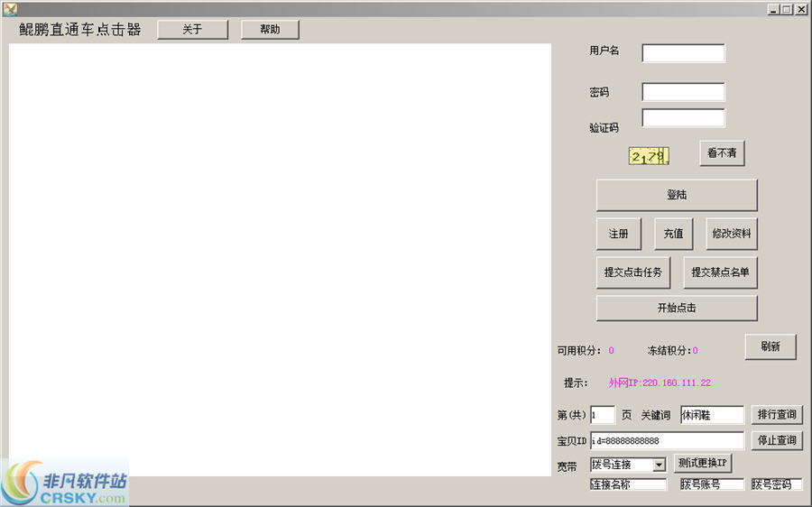Click 提交禁点名单 button

tap(720, 272)
